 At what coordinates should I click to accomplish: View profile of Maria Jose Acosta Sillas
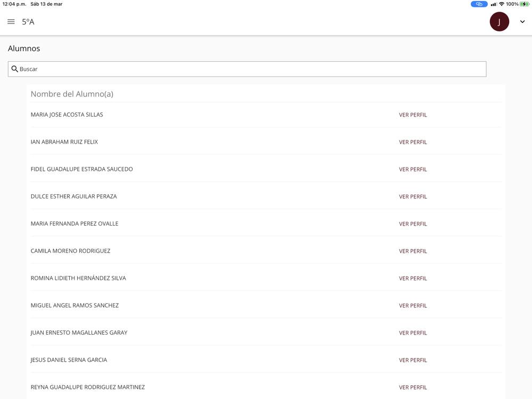click(x=413, y=115)
